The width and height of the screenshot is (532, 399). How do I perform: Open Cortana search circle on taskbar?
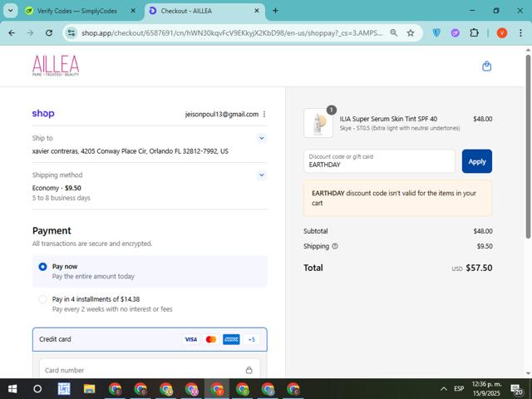point(37,389)
